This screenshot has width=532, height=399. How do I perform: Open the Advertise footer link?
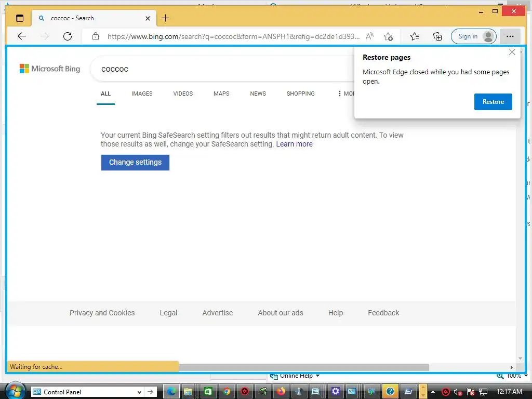[218, 313]
